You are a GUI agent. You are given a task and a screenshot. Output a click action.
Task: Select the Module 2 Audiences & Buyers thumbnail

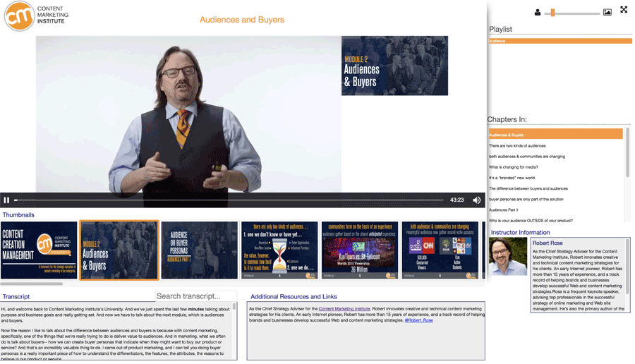119,250
